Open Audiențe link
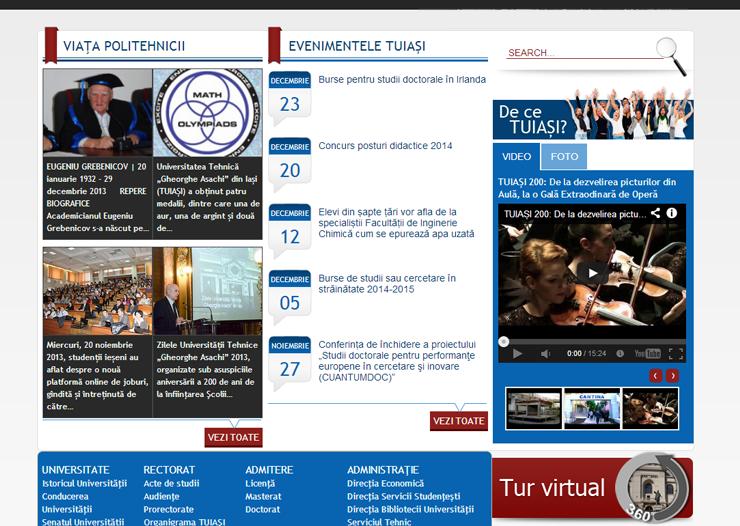 tap(161, 496)
